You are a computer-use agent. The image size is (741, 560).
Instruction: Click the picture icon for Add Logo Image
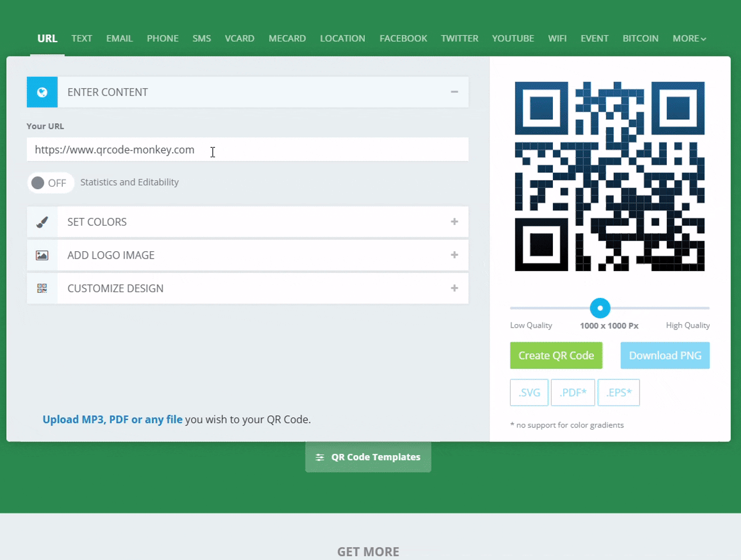pos(42,255)
